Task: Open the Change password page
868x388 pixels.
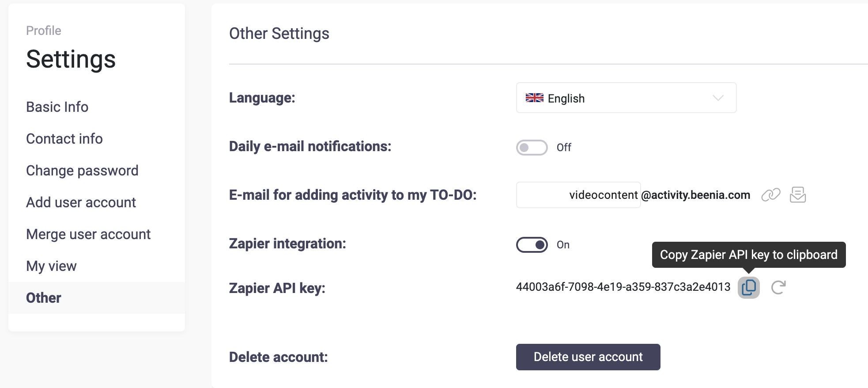Action: (x=82, y=171)
